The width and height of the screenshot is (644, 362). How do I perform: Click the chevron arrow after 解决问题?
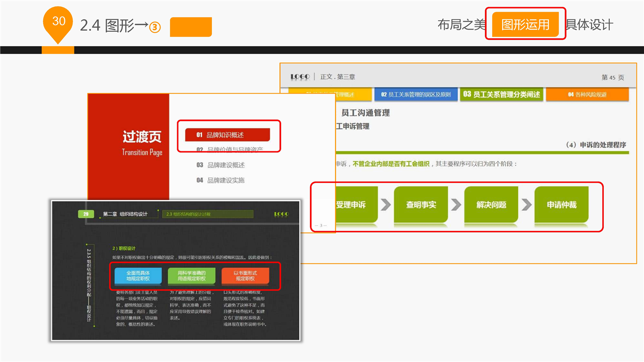tap(526, 205)
